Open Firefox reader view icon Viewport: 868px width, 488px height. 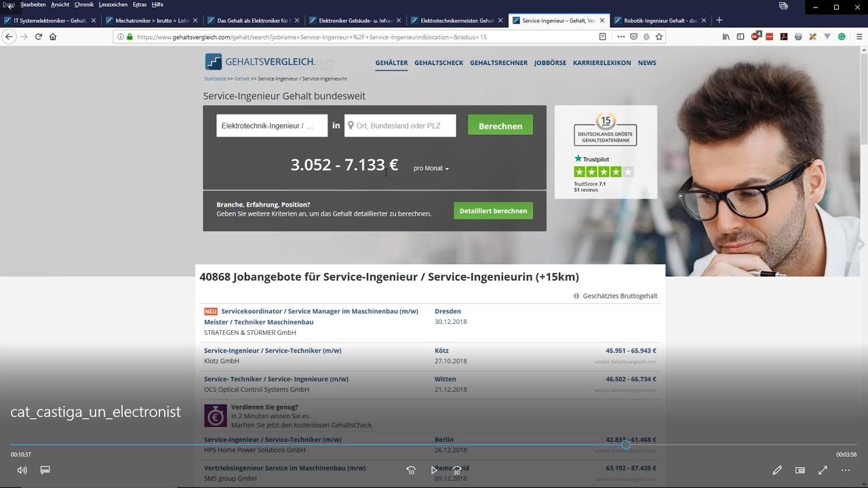click(x=602, y=37)
